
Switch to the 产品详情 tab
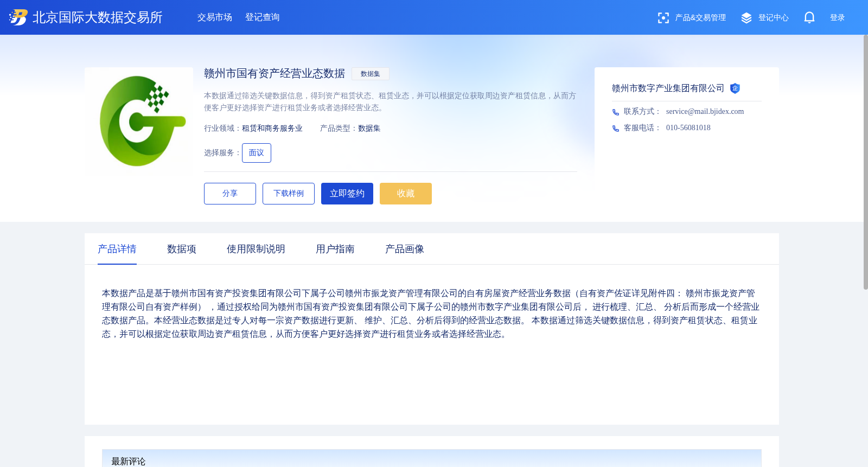(117, 249)
